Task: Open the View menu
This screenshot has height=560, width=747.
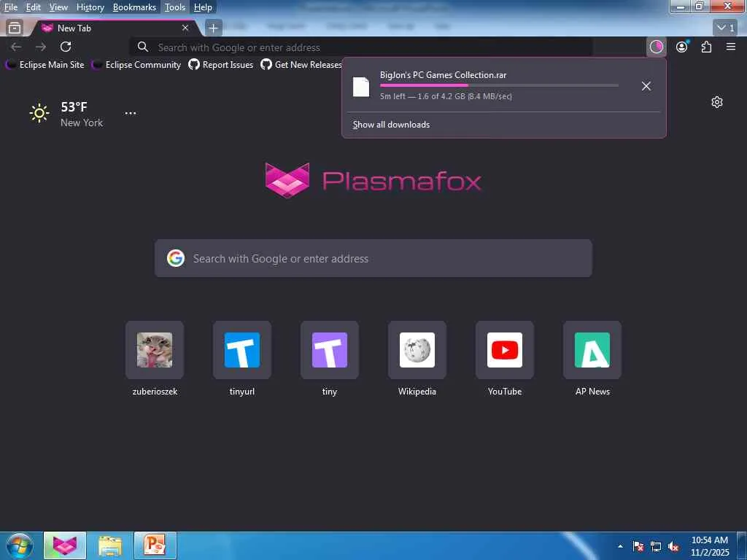Action: (58, 7)
